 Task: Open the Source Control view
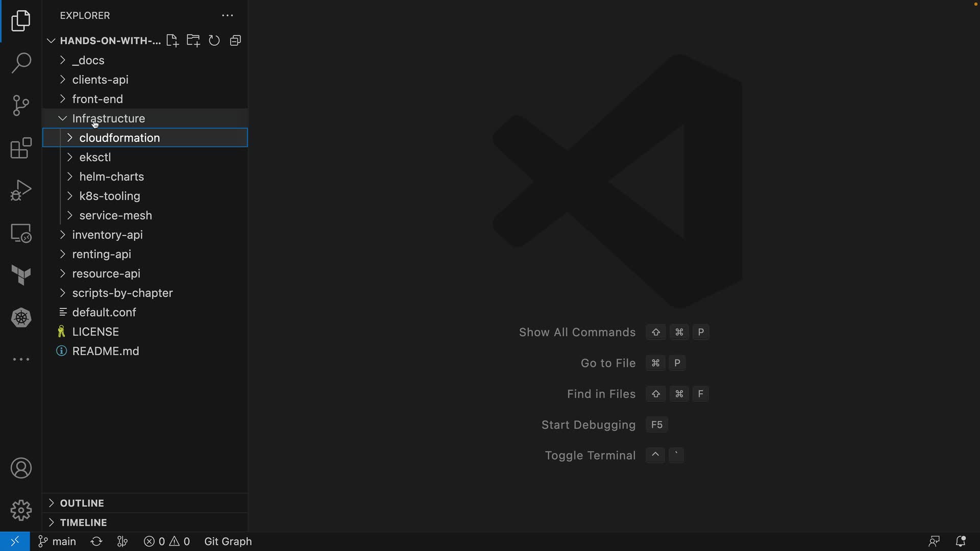pos(21,106)
